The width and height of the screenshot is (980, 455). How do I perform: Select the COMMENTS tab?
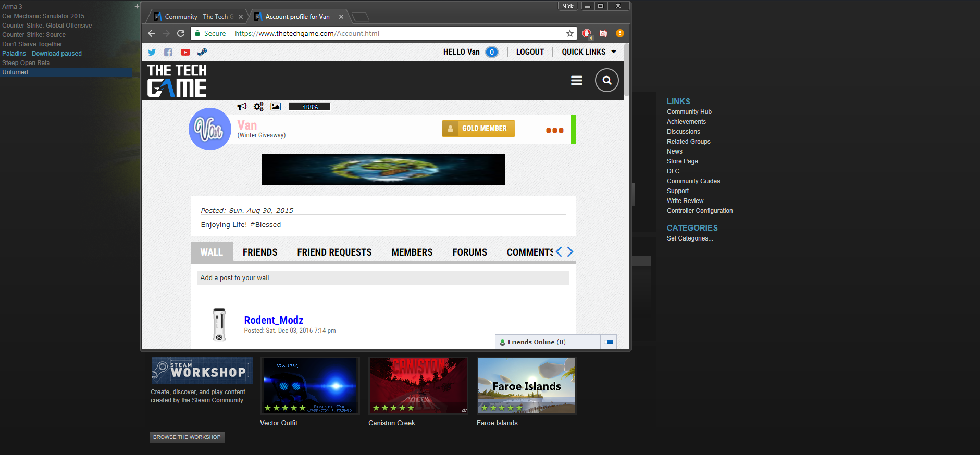(x=530, y=252)
